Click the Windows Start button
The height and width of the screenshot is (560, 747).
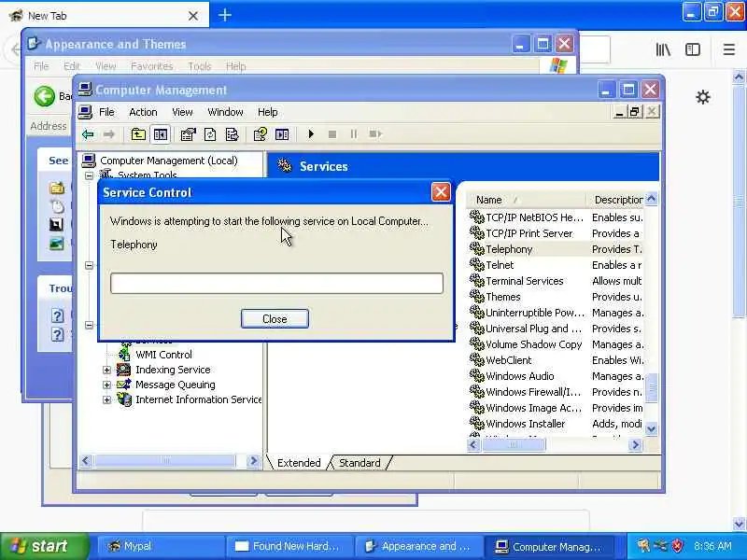[x=44, y=546]
